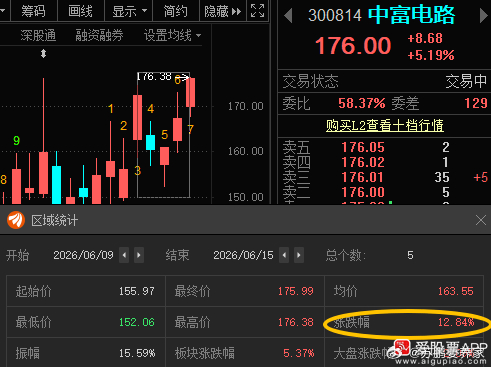This screenshot has height=367, width=491.
Task: Click the 卖三 price 176.01
Action: click(x=363, y=177)
